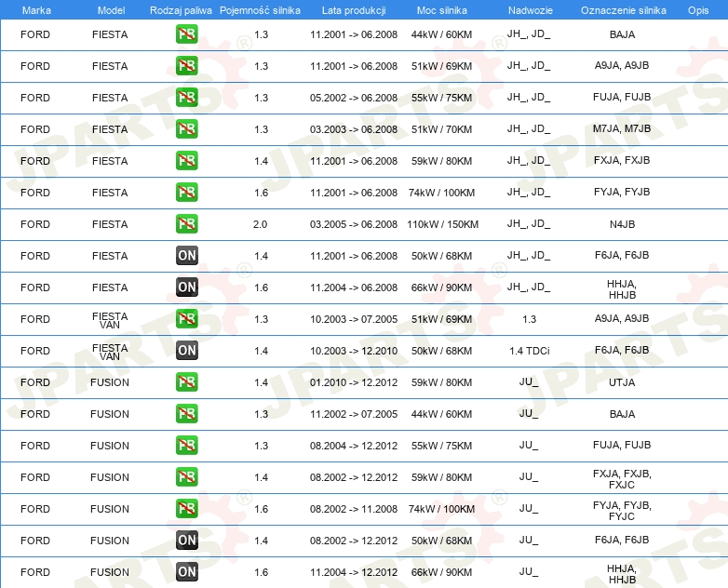Screen dimensions: 728x588
Task: Click JH_, JD_ body cell in N4JB row
Action: pyautogui.click(x=529, y=223)
